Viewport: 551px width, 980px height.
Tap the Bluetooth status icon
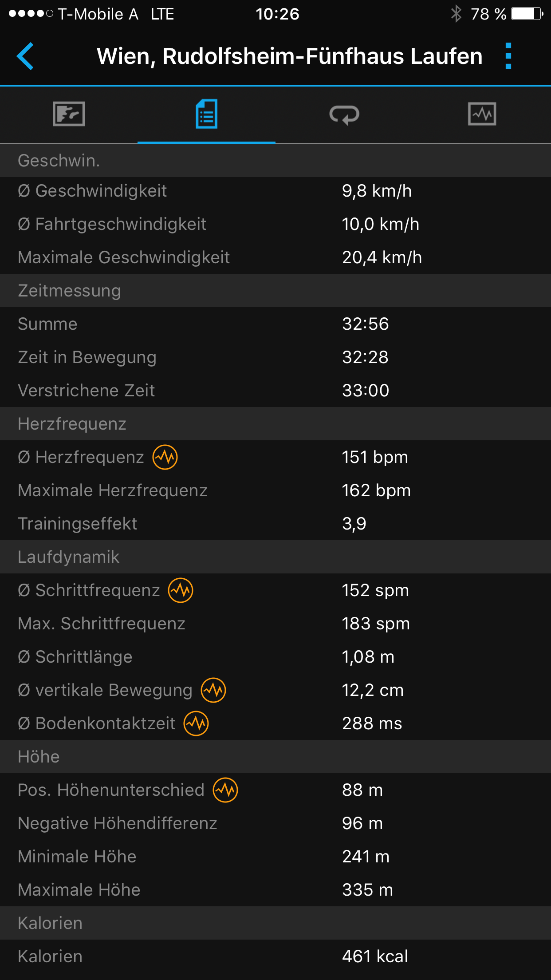tap(456, 14)
